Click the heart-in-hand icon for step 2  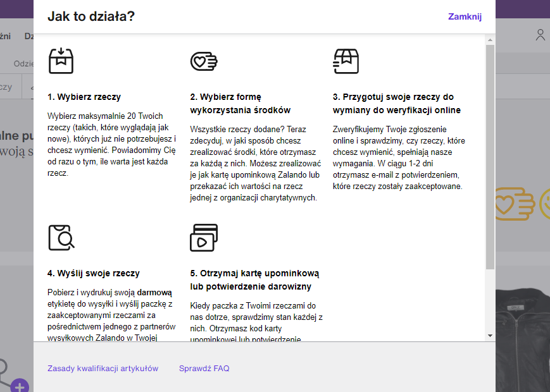(204, 61)
